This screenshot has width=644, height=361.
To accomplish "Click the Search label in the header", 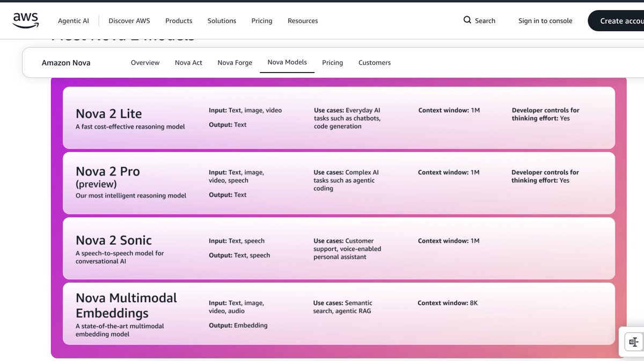I will 485,21.
